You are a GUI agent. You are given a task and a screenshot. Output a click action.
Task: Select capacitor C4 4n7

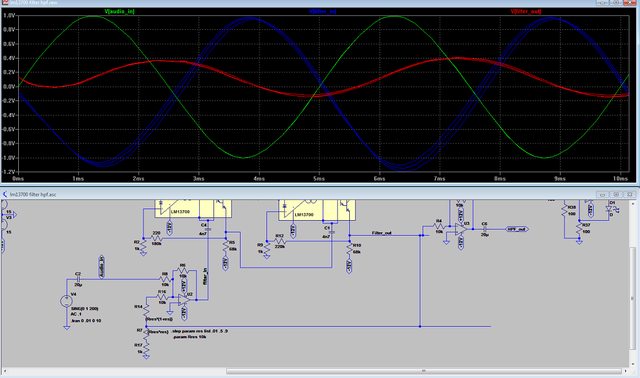208,230
